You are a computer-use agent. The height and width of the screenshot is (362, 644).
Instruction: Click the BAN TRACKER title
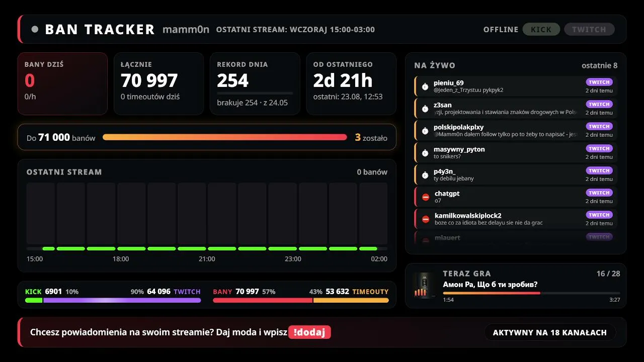click(100, 30)
